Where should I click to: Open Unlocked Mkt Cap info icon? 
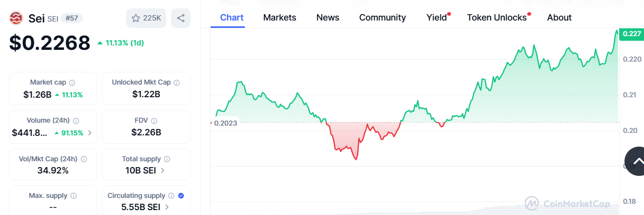click(x=177, y=83)
